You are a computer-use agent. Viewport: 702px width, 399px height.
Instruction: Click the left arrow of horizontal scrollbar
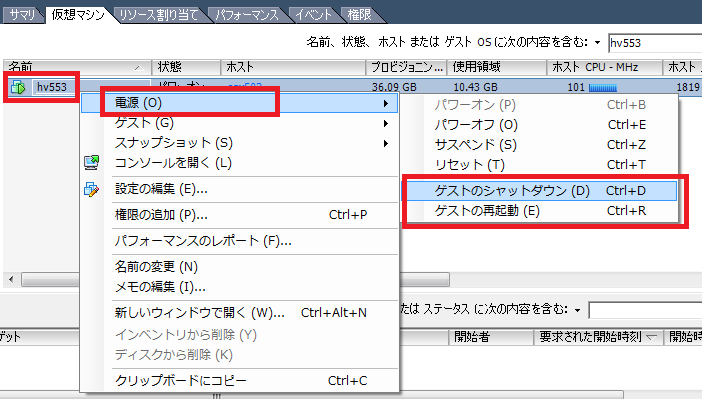tap(11, 279)
